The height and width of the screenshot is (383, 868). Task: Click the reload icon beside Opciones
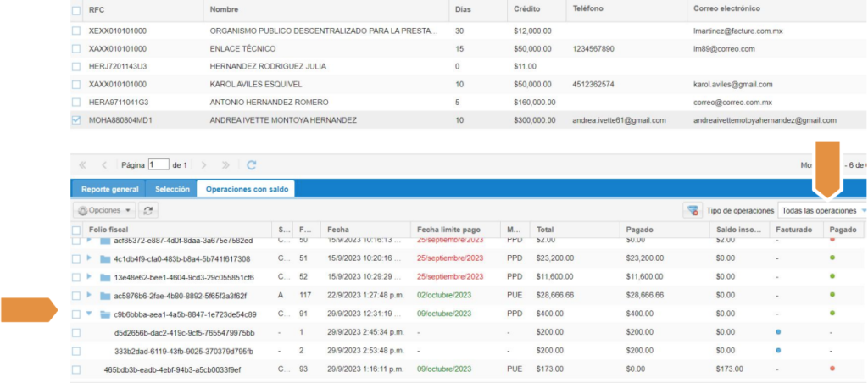tap(147, 210)
